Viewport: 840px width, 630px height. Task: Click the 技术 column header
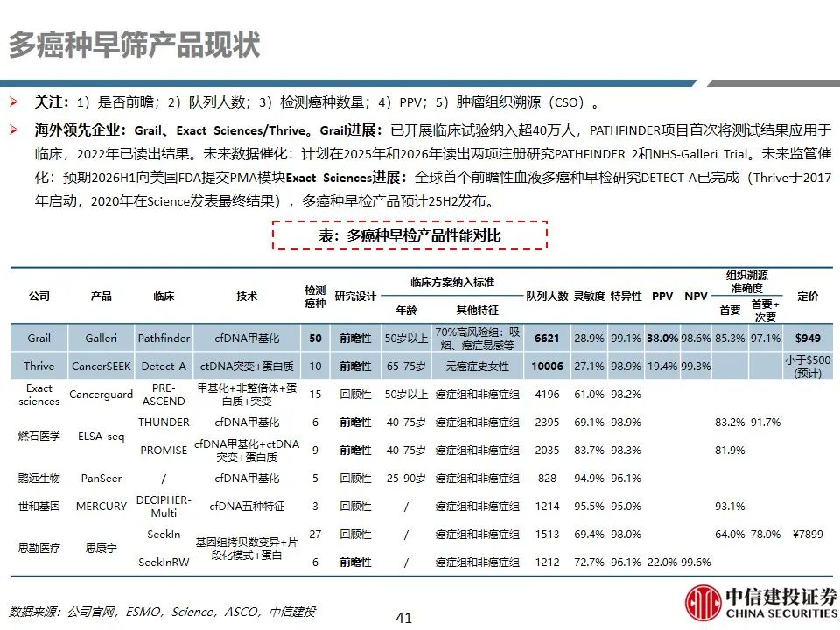pyautogui.click(x=247, y=297)
